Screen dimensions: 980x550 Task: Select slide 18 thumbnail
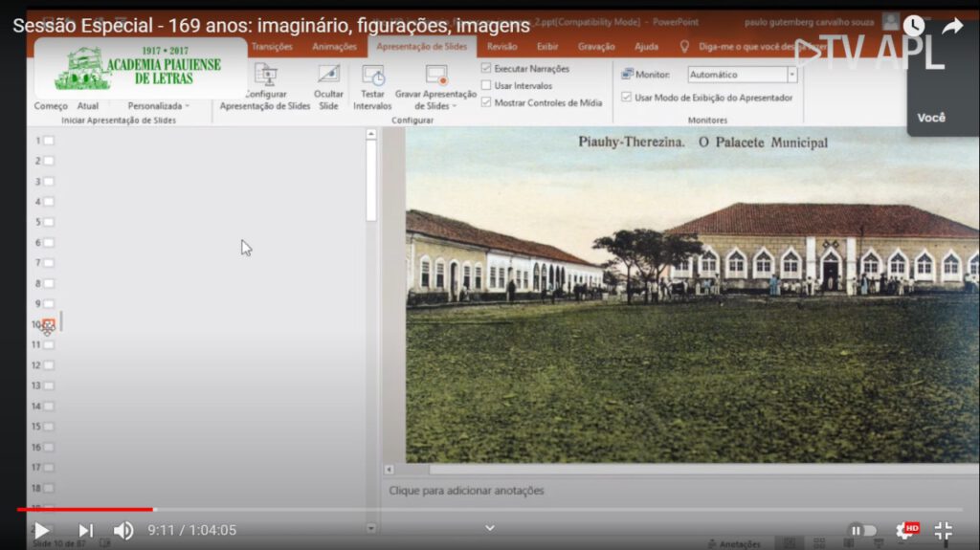pyautogui.click(x=49, y=488)
